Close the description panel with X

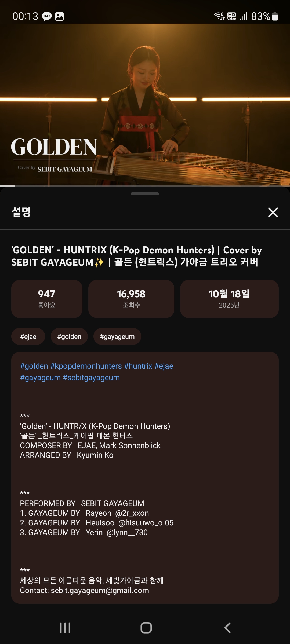coord(273,212)
